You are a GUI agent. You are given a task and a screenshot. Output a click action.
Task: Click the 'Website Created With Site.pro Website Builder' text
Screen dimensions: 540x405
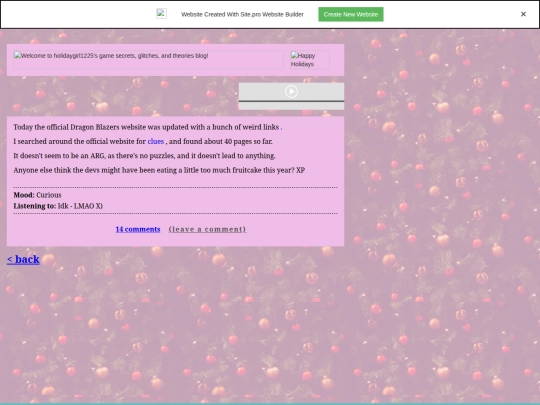point(242,14)
